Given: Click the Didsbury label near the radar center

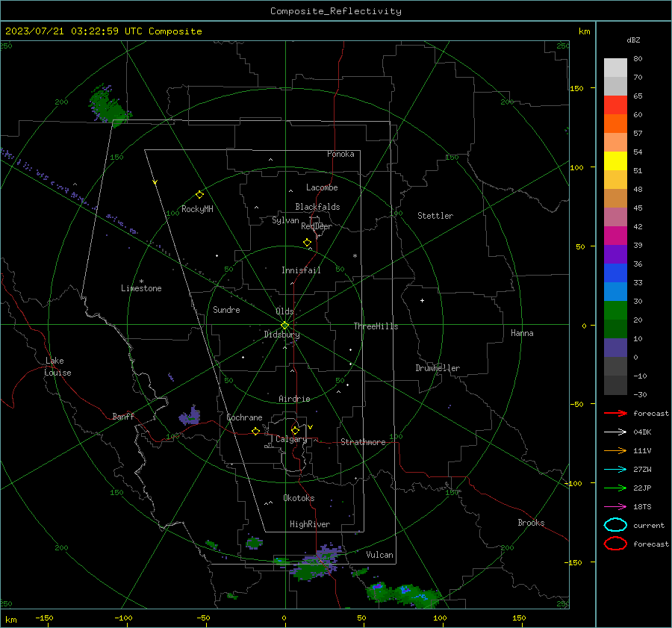Looking at the screenshot, I should 281,335.
